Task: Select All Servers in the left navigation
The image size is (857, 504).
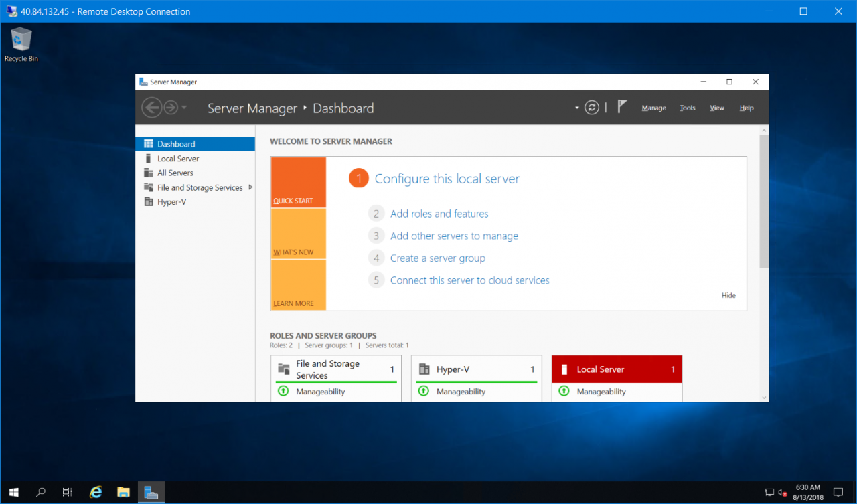Action: (195, 173)
